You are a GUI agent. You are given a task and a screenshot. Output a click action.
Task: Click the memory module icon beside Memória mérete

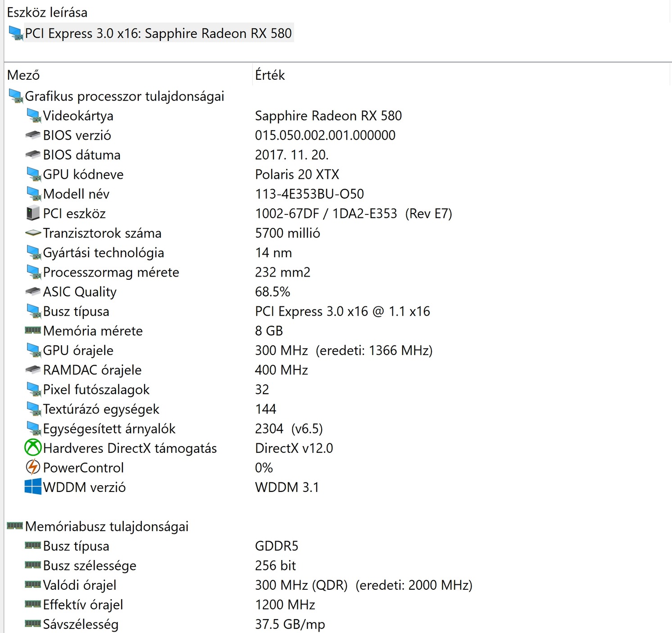(x=32, y=331)
